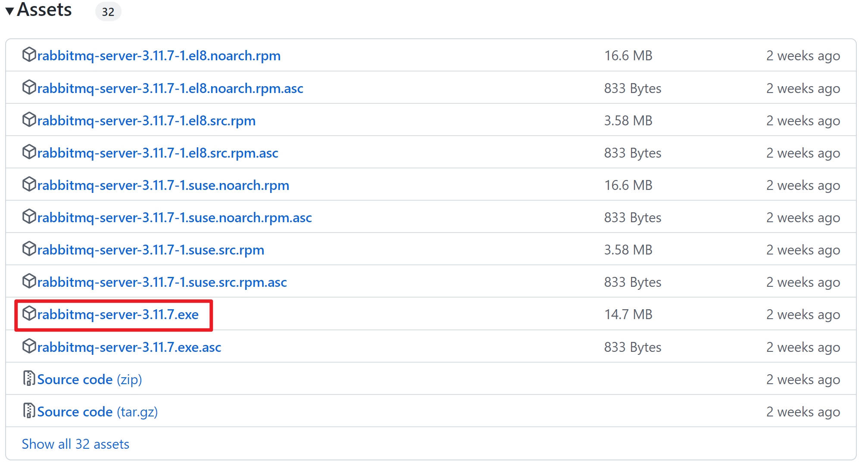Download rabbitmq-server-3.11.7-1.suse.src.rpm

pyautogui.click(x=151, y=250)
